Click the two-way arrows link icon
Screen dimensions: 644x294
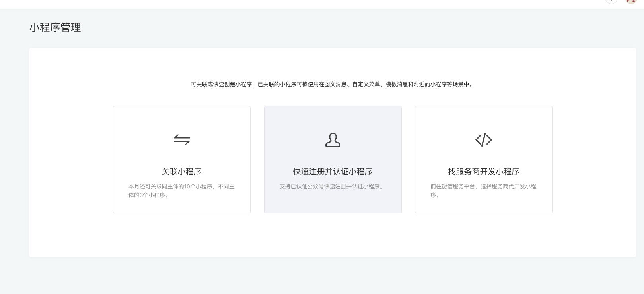[x=182, y=140]
